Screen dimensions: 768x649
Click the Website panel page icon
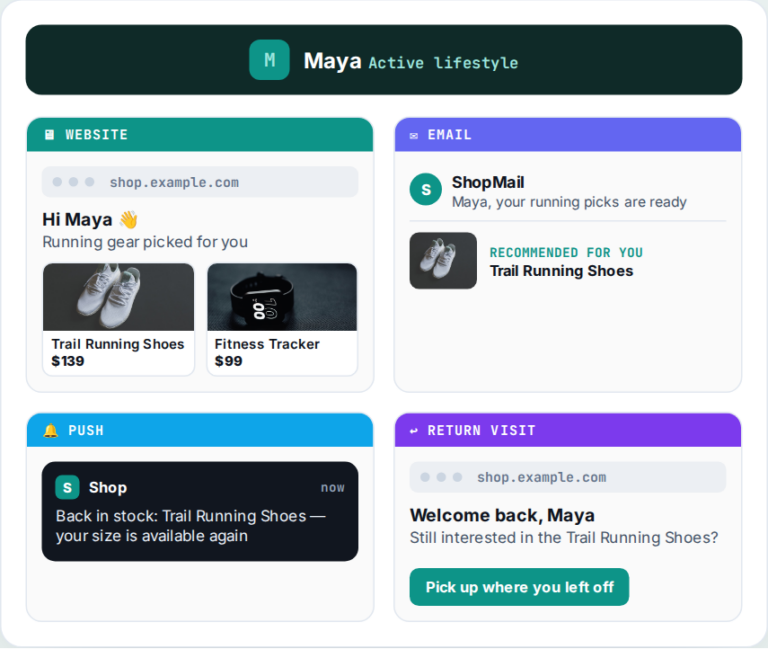tap(49, 135)
